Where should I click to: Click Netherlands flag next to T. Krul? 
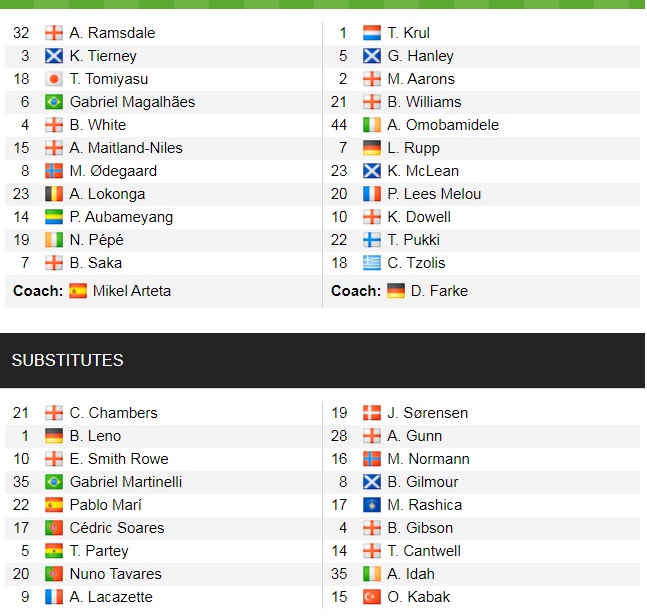(372, 33)
